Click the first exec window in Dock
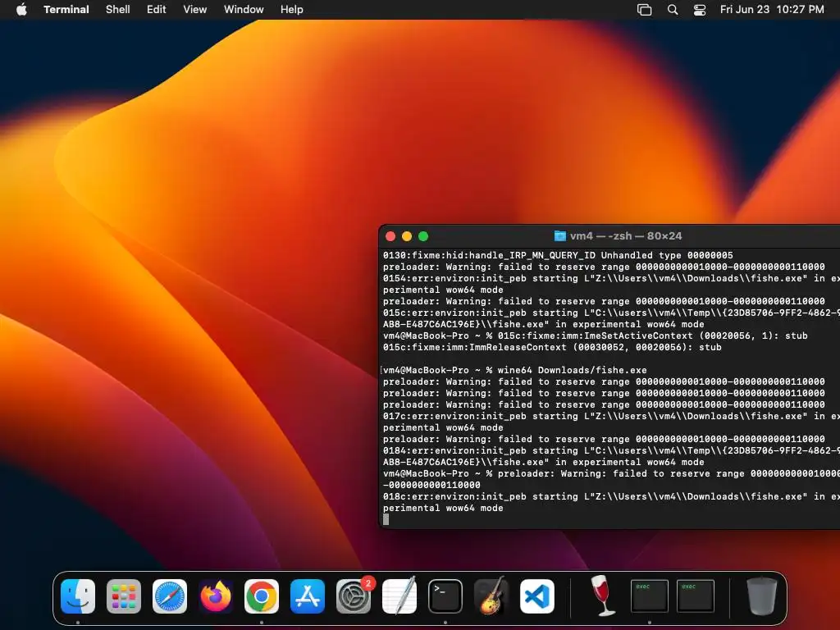 pyautogui.click(x=650, y=596)
